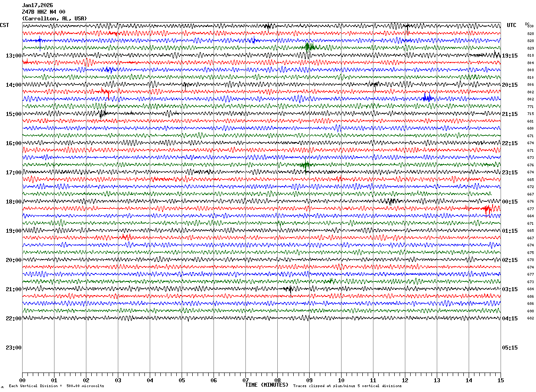Select the 17:00 CST time label
536x392 pixels.
coord(14,173)
